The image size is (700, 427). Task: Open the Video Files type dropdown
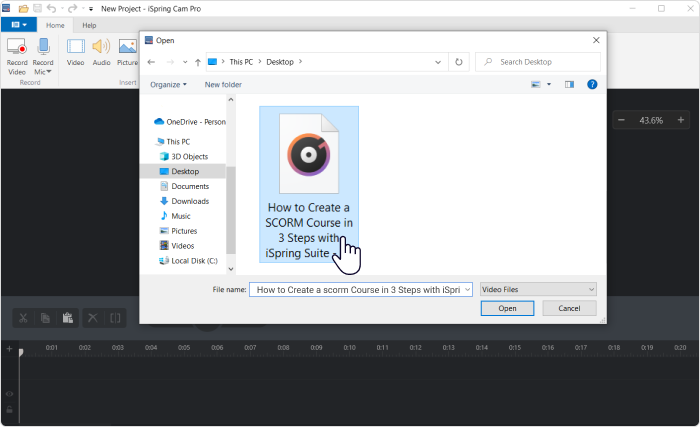(538, 289)
